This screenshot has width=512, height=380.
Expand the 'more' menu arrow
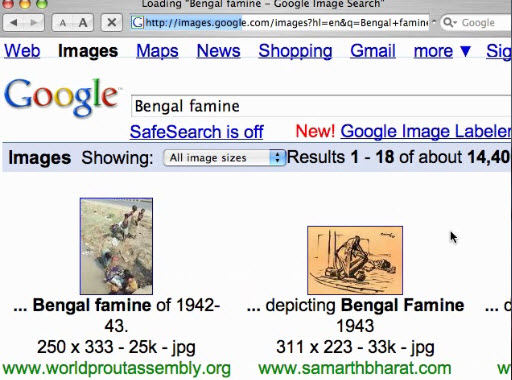[x=465, y=51]
